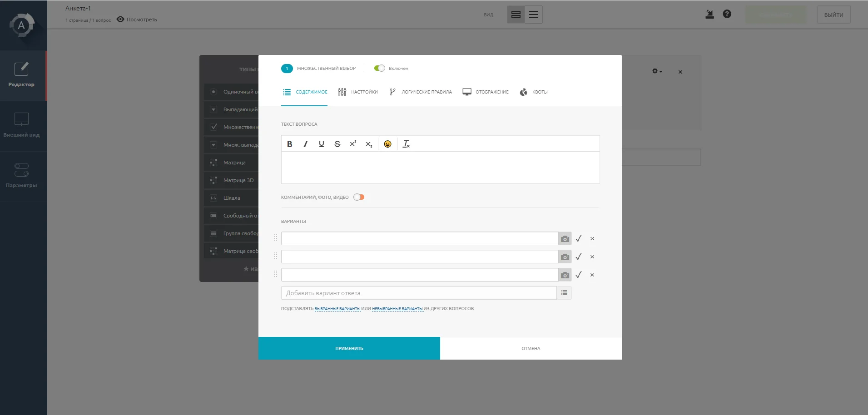Open the question gear settings dropdown
Viewport: 868px width, 415px height.
tap(657, 71)
